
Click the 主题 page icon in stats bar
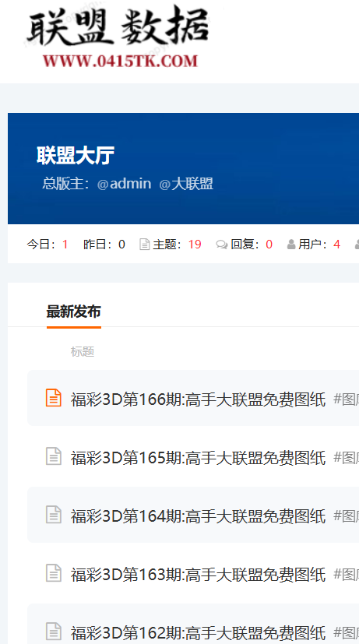(145, 245)
